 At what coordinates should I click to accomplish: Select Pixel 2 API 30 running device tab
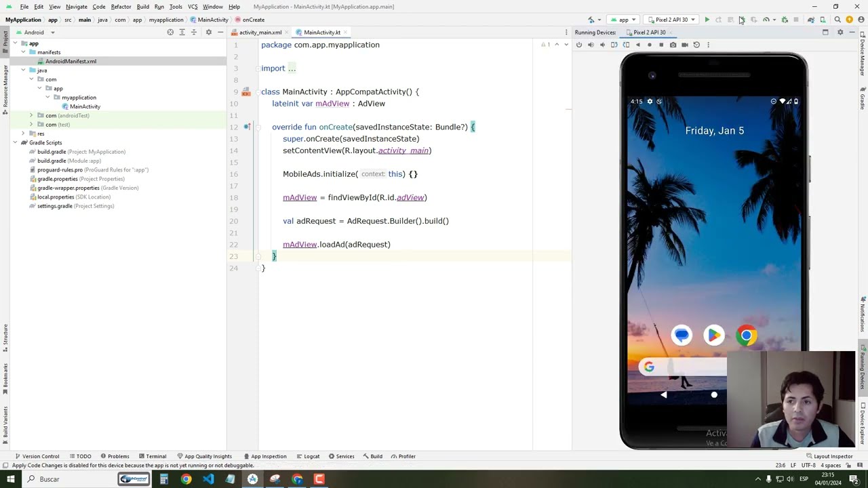coord(649,33)
